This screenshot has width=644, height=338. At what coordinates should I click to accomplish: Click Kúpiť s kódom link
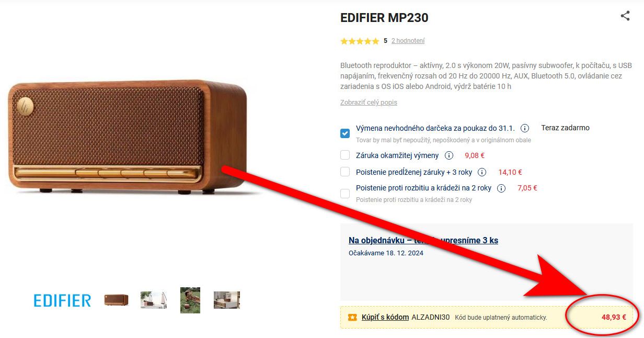pyautogui.click(x=385, y=317)
